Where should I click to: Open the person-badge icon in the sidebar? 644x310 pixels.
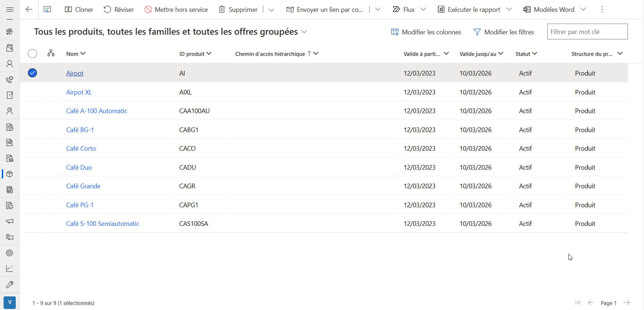[x=10, y=111]
